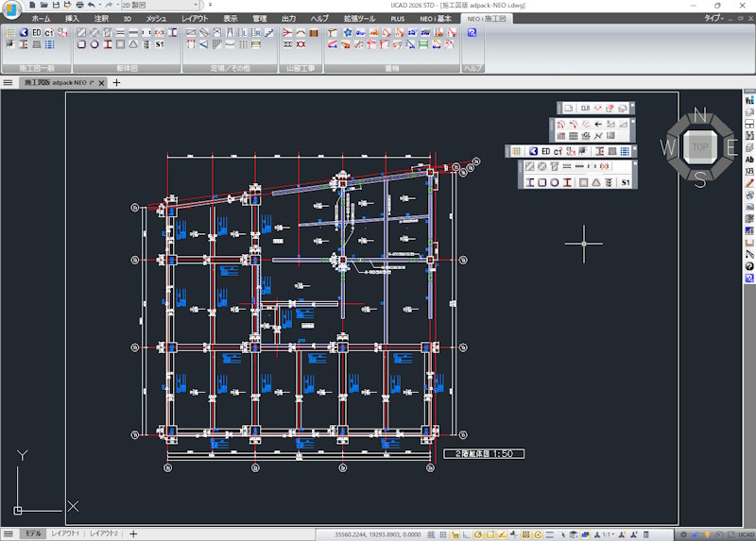Toggle snap mode in the status bar
This screenshot has height=541, width=756.
click(x=431, y=534)
